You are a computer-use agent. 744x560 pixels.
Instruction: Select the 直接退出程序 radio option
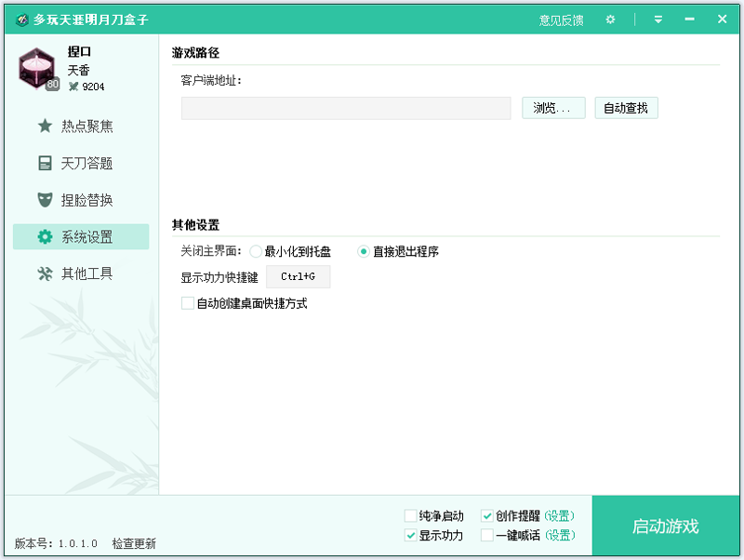pos(364,251)
